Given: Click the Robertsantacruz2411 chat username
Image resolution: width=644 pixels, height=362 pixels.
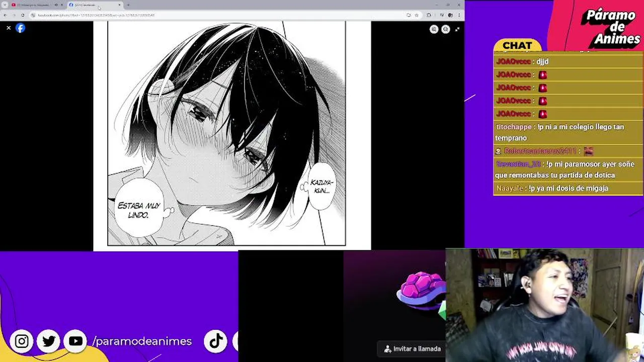Looking at the screenshot, I should [540, 151].
